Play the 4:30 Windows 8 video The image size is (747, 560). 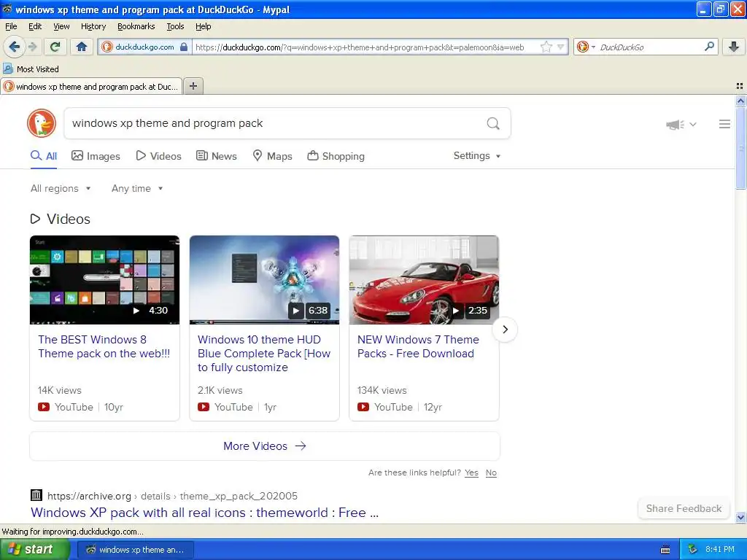(105, 280)
